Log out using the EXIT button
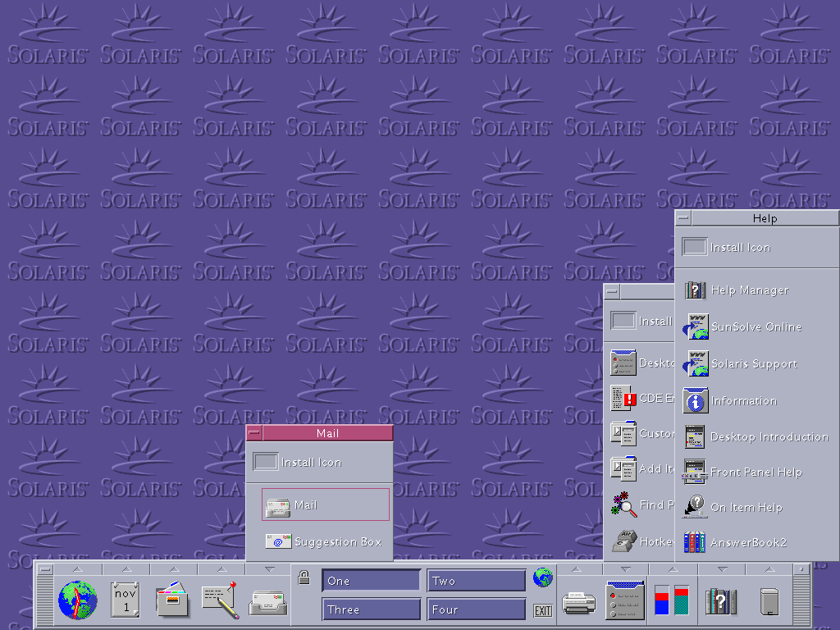This screenshot has width=840, height=630. click(543, 610)
